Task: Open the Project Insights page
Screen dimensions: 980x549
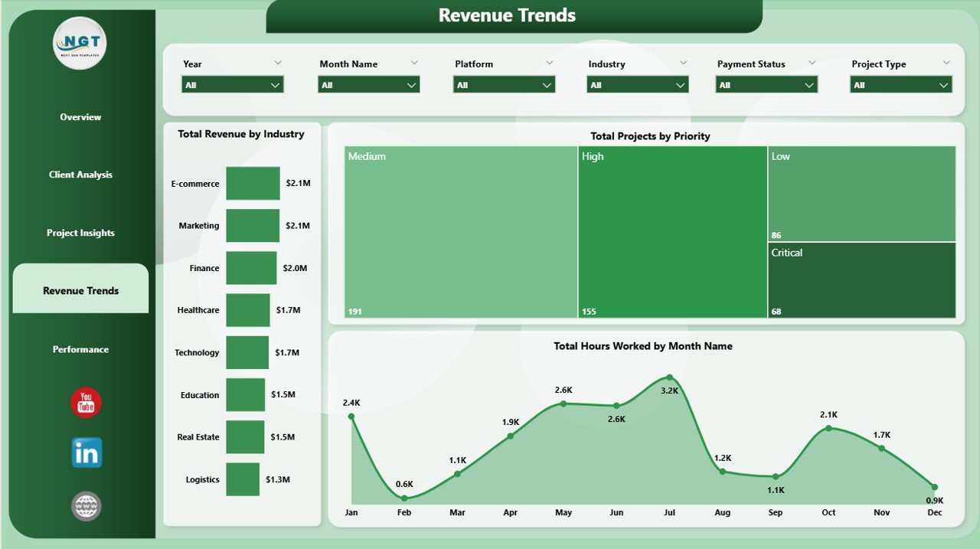Action: tap(80, 233)
